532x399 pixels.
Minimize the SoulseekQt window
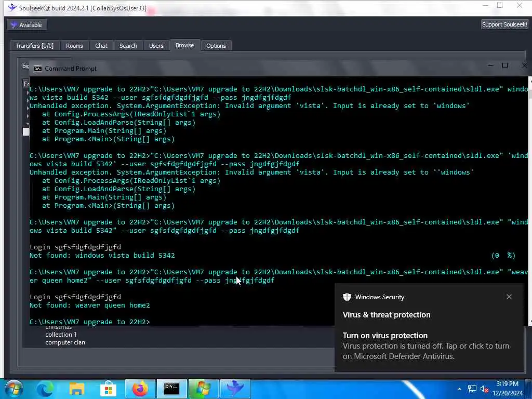point(486,6)
